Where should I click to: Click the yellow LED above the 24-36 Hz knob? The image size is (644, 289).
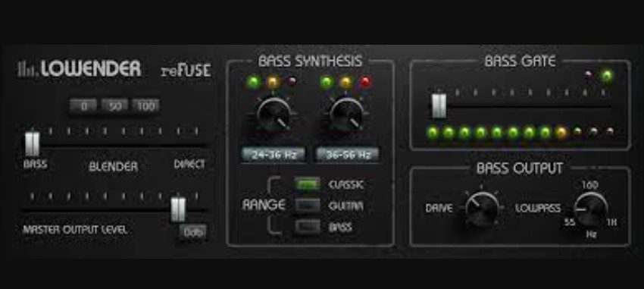point(272,82)
